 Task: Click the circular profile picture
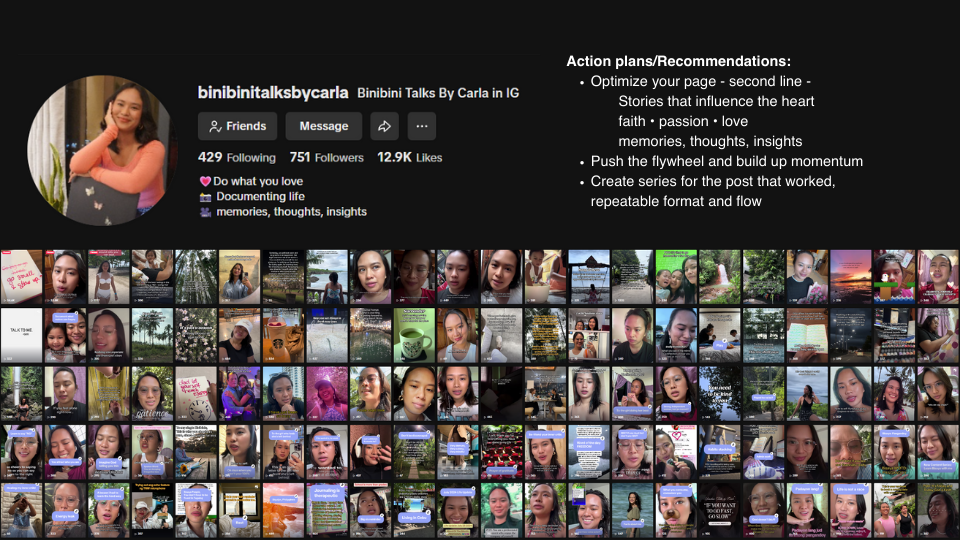100,150
